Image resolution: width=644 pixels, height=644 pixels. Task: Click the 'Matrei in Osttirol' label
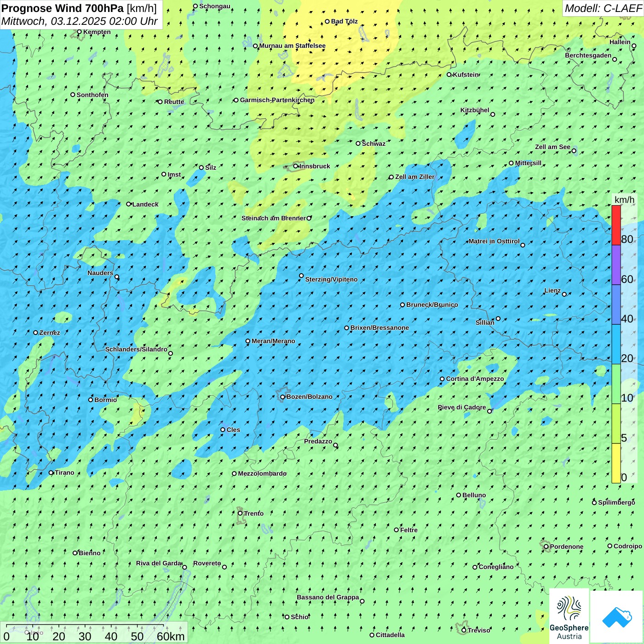494,241
